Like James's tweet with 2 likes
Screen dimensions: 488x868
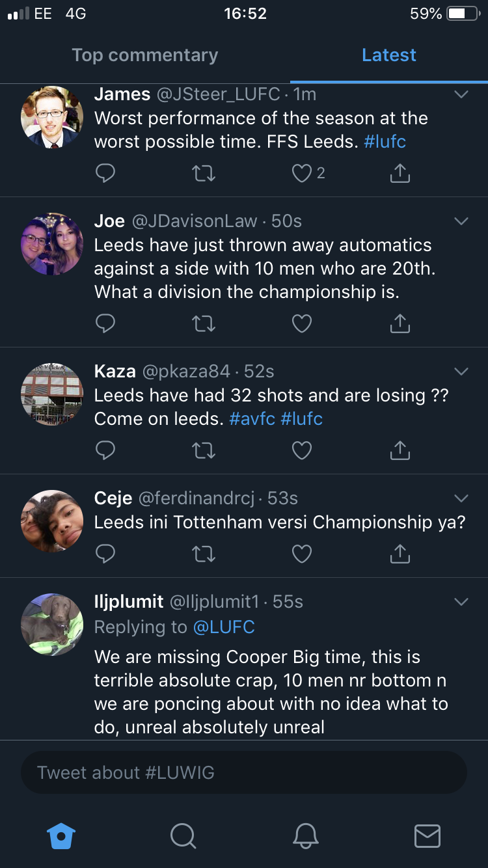[302, 173]
